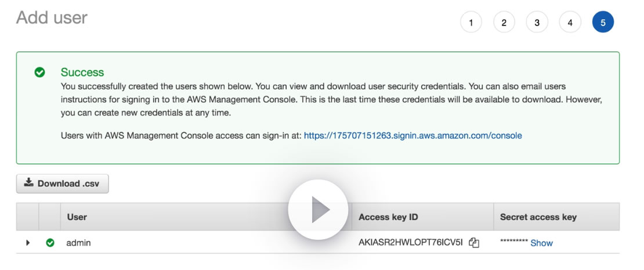The width and height of the screenshot is (644, 270).
Task: Go to step 1 of the wizard
Action: coord(471,23)
